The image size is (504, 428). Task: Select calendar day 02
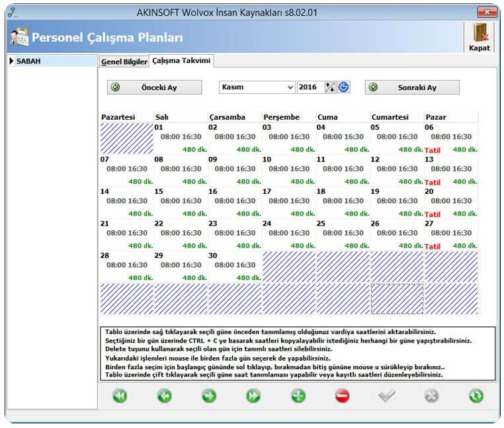235,138
